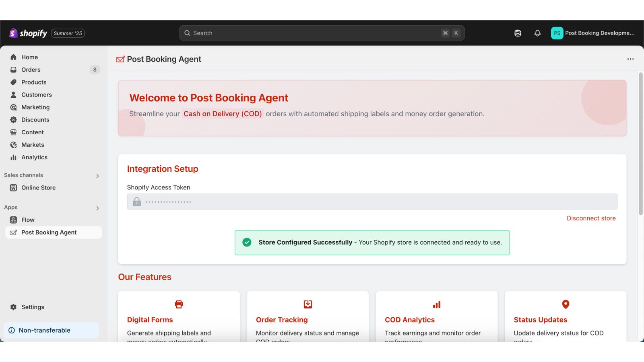
Task: Click the Customers person icon
Action: click(x=13, y=95)
